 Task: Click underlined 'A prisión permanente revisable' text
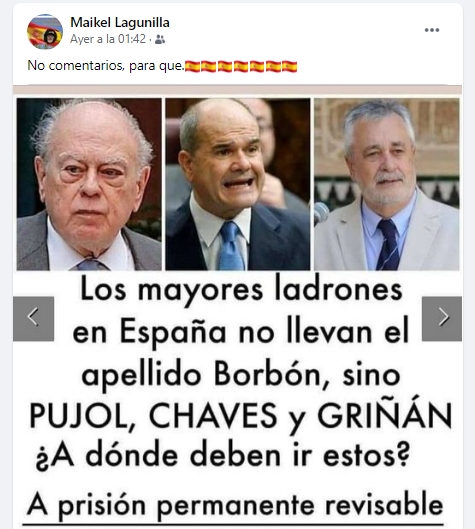[x=235, y=506]
